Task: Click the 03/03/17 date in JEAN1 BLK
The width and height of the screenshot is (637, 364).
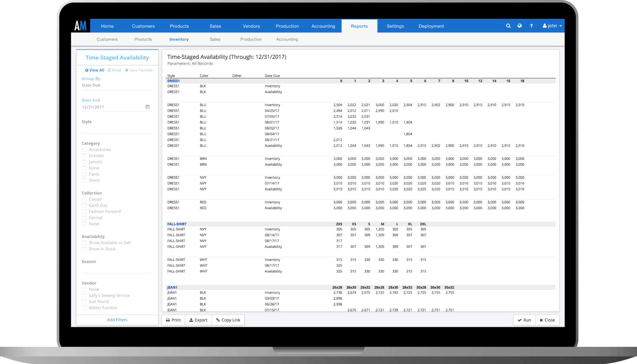Action: [x=272, y=298]
